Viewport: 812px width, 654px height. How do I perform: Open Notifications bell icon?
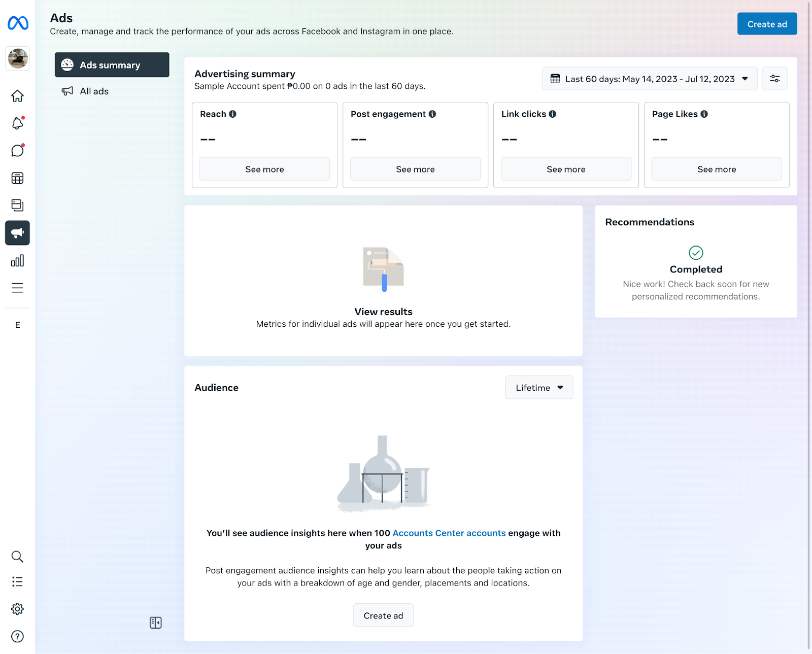point(17,123)
